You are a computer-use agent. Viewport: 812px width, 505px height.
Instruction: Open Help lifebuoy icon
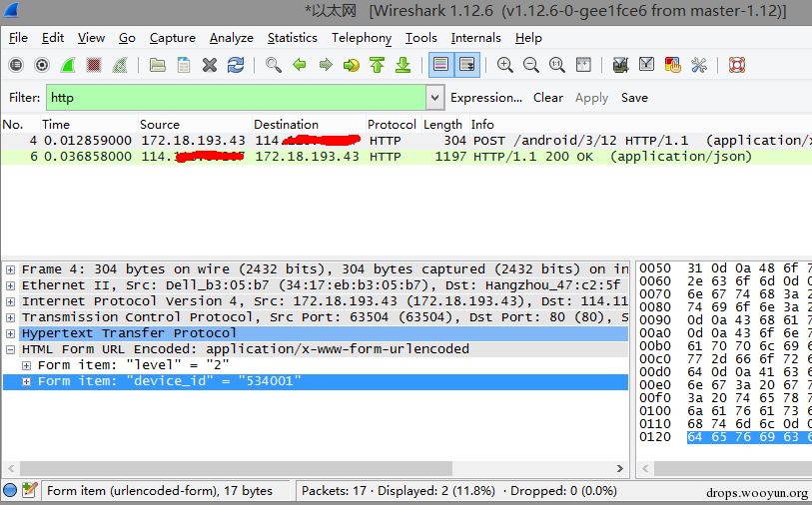point(736,65)
